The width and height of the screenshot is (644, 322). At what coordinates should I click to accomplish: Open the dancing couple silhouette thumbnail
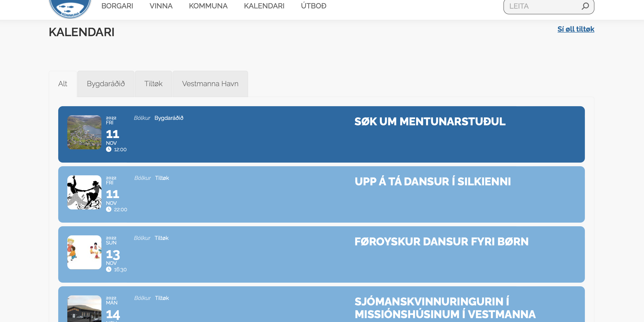(x=84, y=192)
